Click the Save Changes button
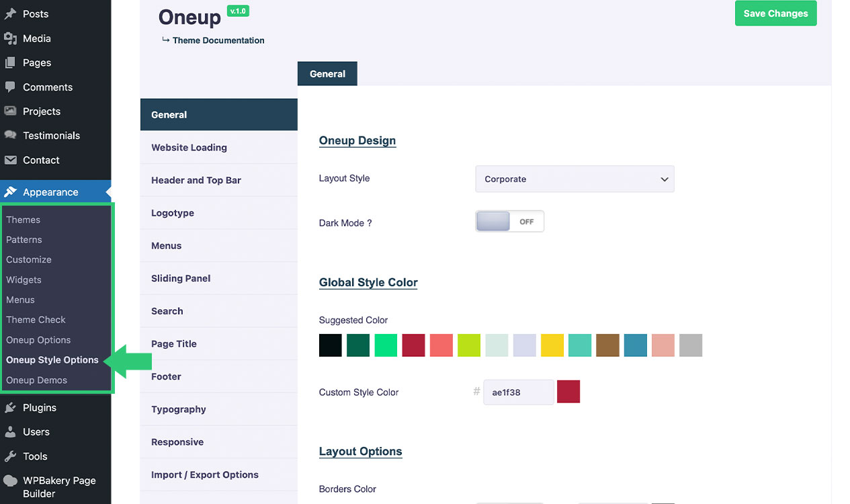 pos(775,13)
